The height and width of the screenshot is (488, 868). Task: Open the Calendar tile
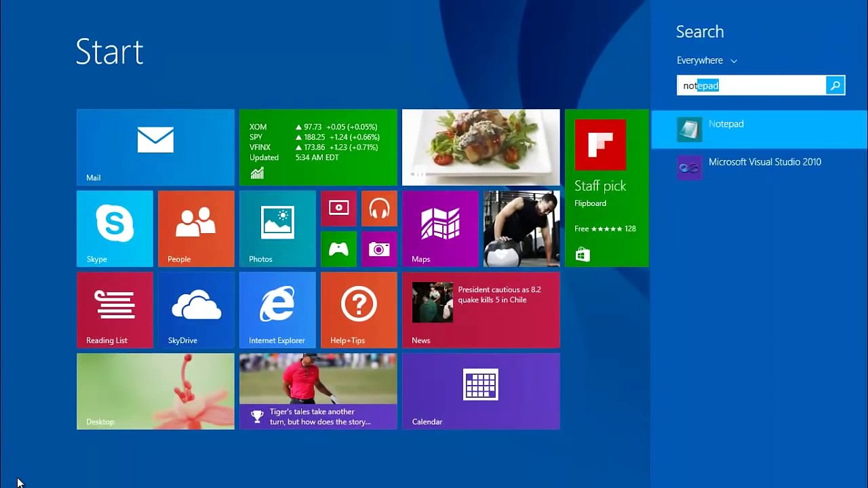click(x=481, y=391)
